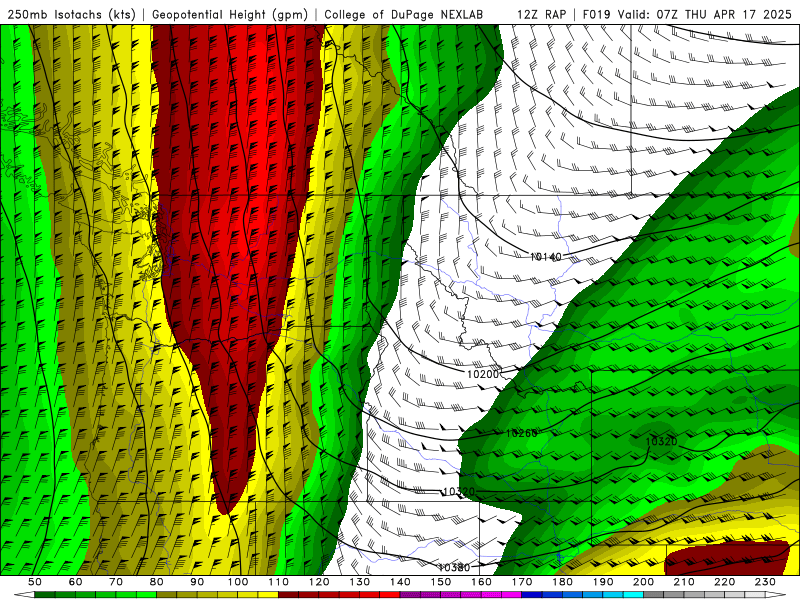The image size is (800, 600).
Task: Click the 140 knot color scale label
Action: (400, 582)
